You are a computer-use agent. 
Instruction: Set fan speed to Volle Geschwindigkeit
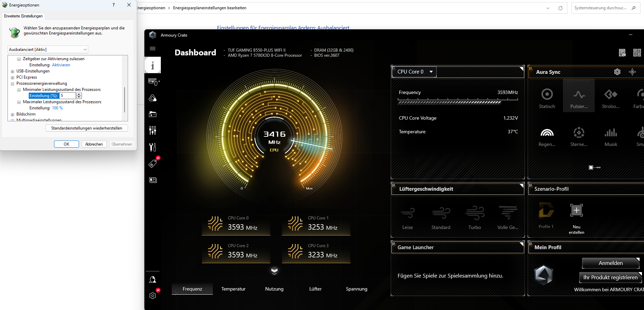tap(508, 218)
